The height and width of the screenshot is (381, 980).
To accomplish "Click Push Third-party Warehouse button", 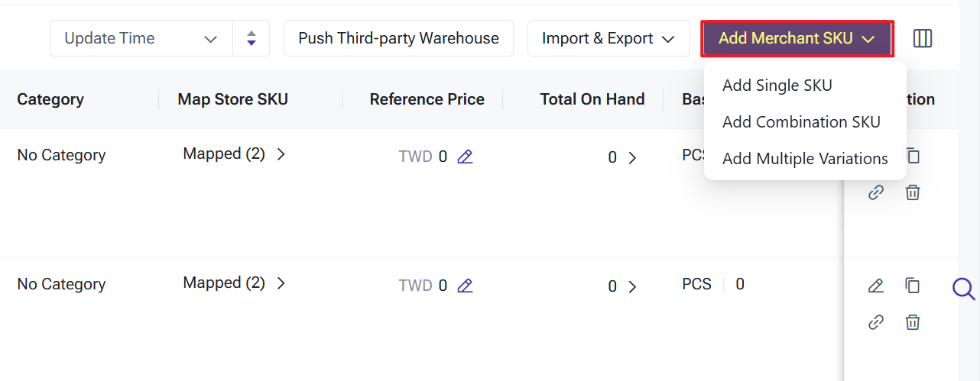I will pos(398,38).
